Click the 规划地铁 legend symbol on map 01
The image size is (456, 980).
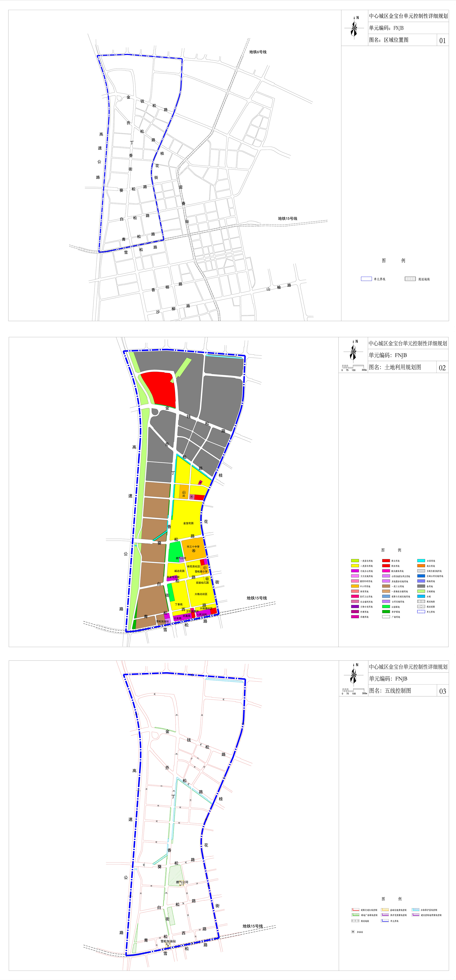tap(410, 279)
